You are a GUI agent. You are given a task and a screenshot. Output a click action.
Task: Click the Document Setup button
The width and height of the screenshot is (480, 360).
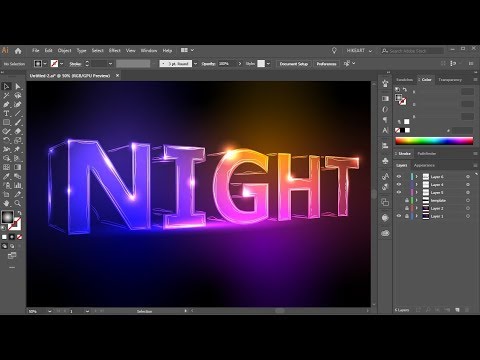coord(294,64)
